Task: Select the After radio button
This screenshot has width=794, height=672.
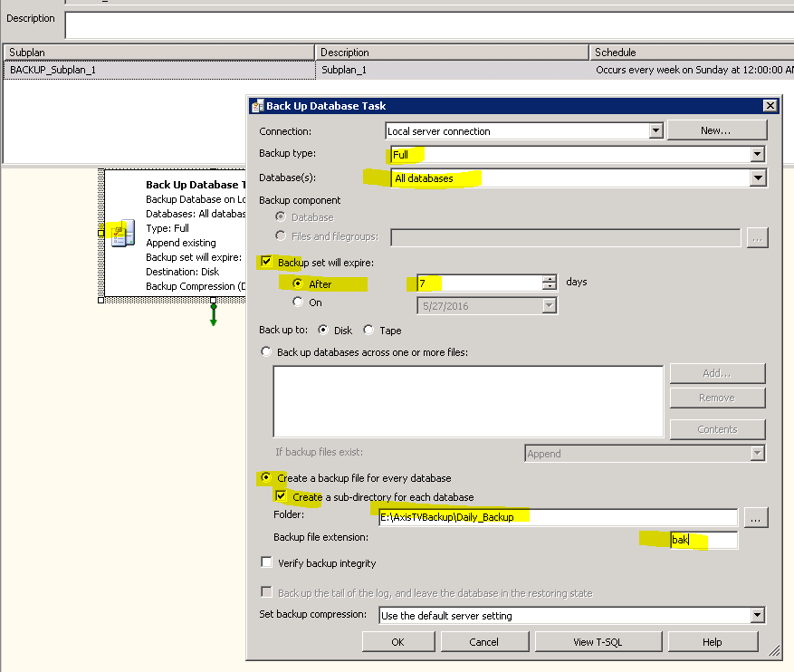Action: click(298, 283)
